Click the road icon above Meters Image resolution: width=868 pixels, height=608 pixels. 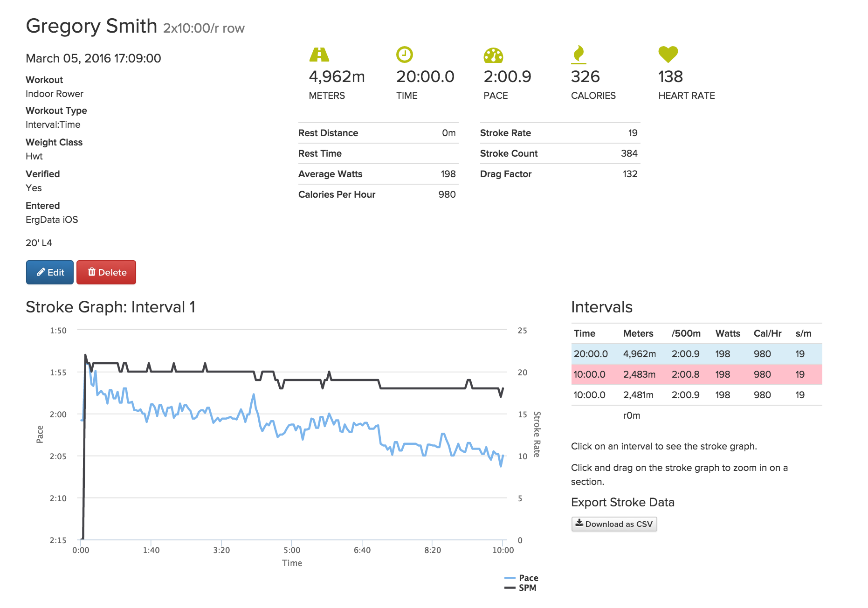pos(319,55)
